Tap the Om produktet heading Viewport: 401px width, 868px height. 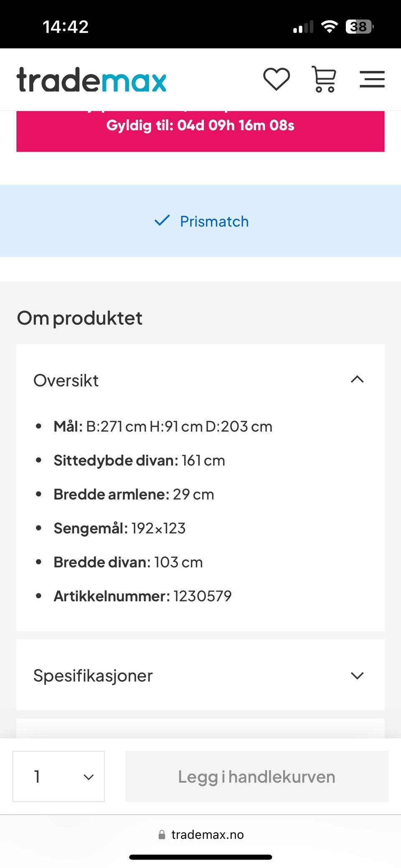[79, 318]
